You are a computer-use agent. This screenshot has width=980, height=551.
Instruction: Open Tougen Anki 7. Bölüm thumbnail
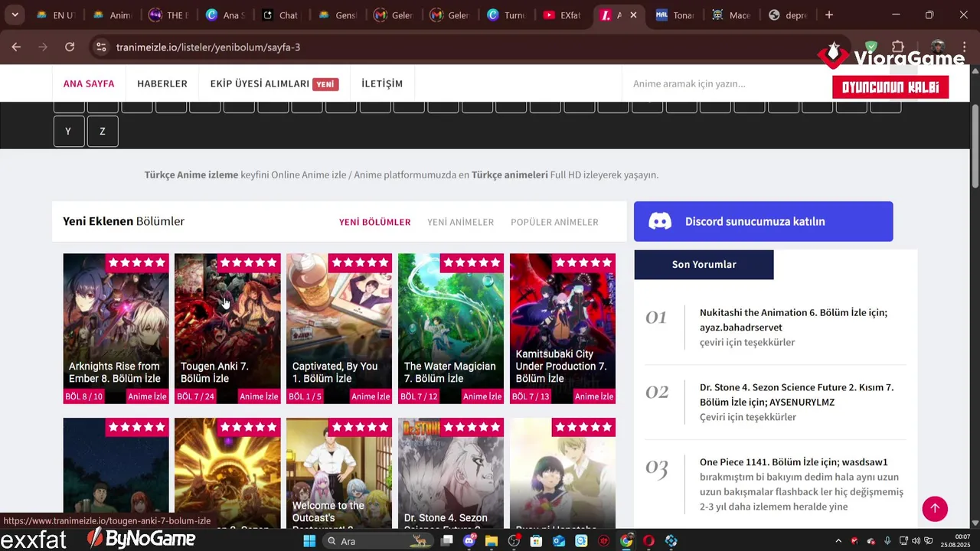point(227,328)
